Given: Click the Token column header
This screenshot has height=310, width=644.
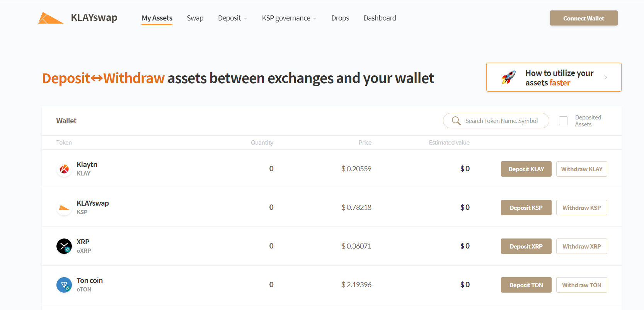Looking at the screenshot, I should pos(64,143).
